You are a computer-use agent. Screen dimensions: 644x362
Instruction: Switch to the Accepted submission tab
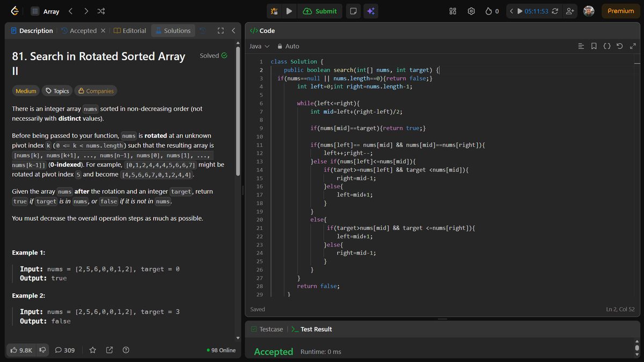tap(78, 31)
